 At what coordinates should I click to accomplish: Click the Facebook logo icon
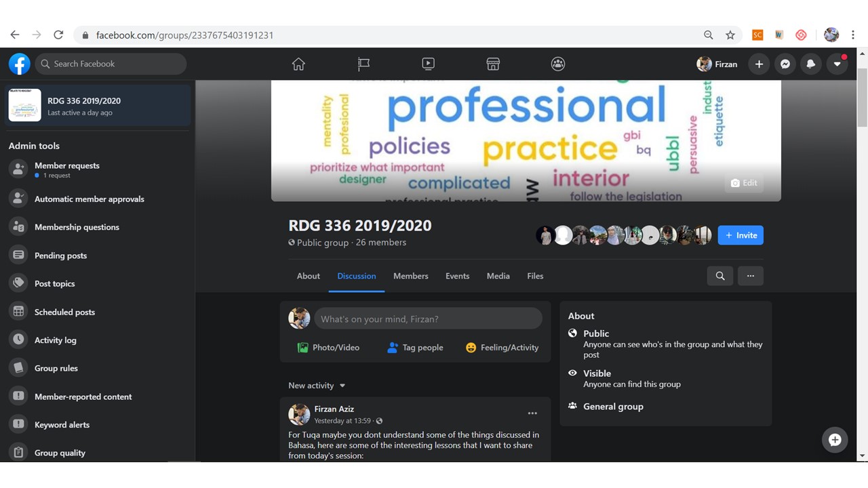(x=19, y=64)
